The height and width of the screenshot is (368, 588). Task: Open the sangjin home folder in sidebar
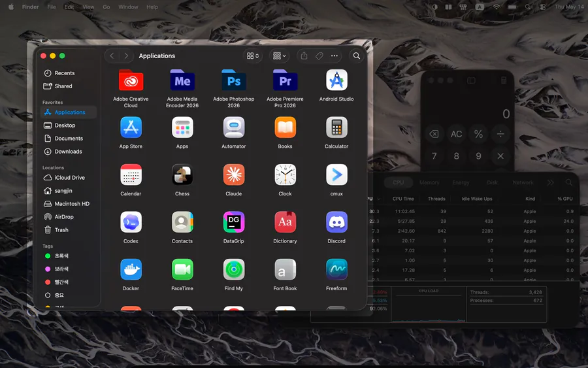(x=69, y=191)
